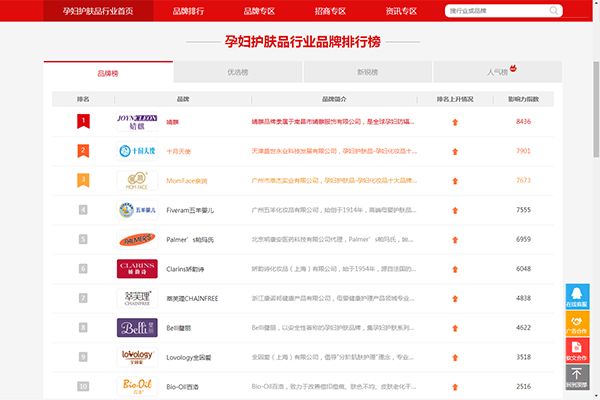Image resolution: width=600 pixels, height=400 pixels.
Task: Open the 萃芙理CHAINFREE brand name link
Action: tap(192, 299)
